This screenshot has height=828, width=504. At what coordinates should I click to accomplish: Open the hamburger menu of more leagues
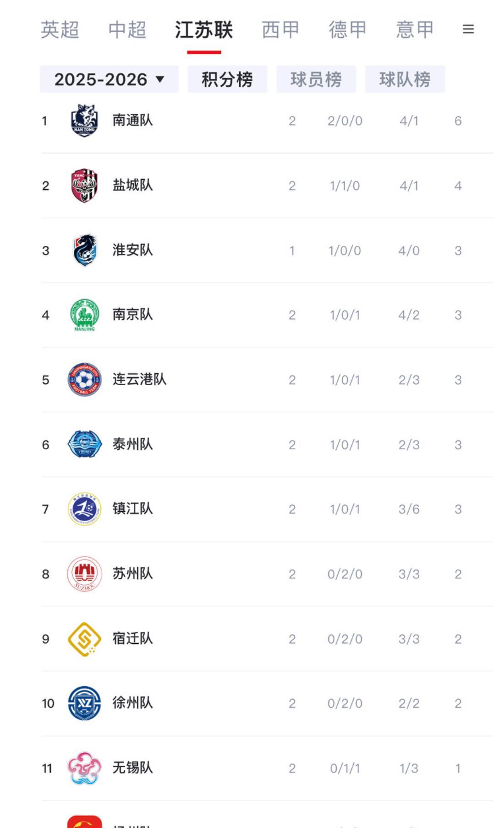point(468,29)
